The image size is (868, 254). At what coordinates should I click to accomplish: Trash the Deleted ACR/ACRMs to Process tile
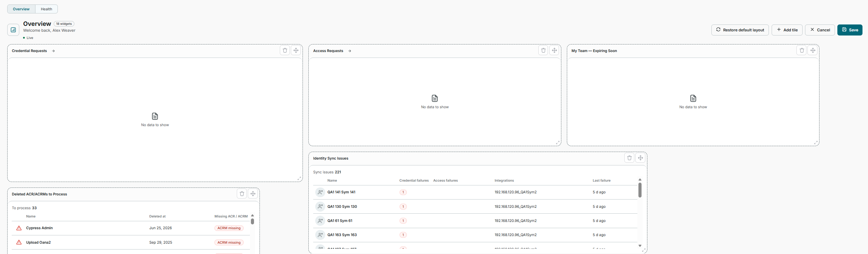(x=242, y=194)
